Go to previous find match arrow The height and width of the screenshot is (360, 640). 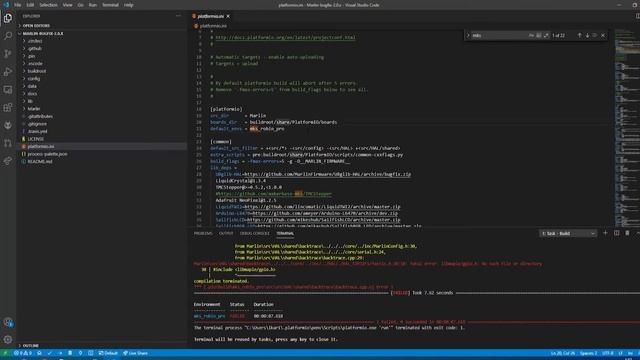pyautogui.click(x=579, y=36)
